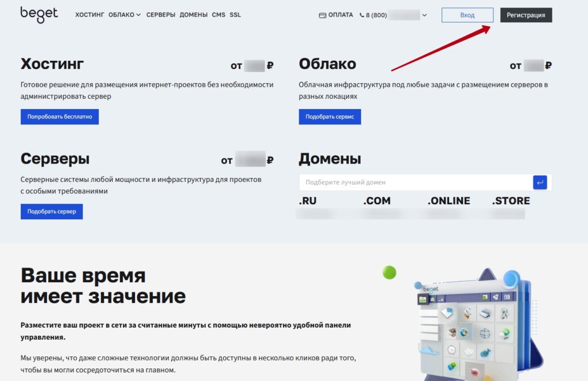This screenshot has height=381, width=588.
Task: Open the CMS menu item
Action: [x=219, y=15]
